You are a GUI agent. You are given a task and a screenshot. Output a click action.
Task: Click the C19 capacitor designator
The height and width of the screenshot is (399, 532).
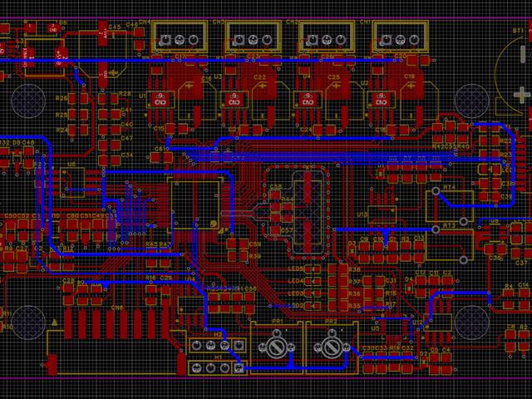[x=410, y=76]
